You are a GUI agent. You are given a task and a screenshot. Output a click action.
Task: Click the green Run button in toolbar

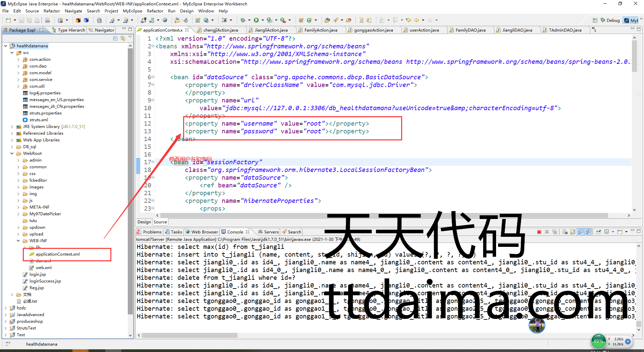point(256,20)
